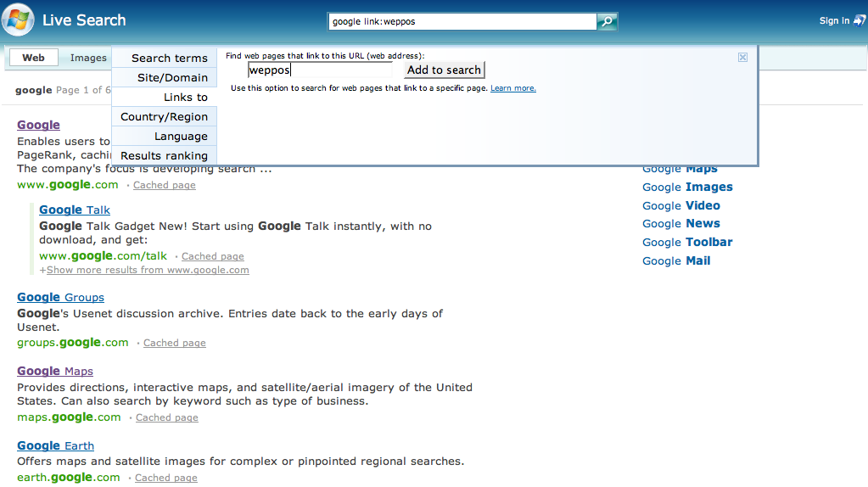Show more results from www.google.com
The height and width of the screenshot is (487, 868).
[x=148, y=270]
